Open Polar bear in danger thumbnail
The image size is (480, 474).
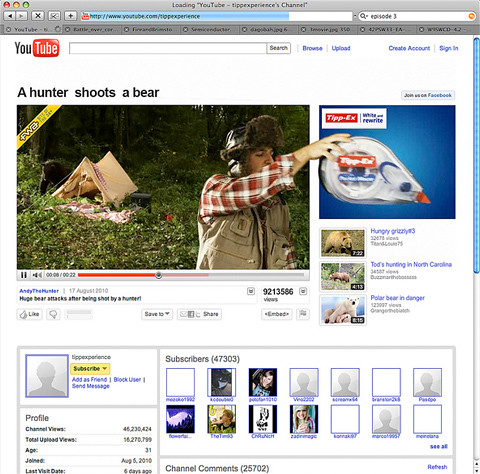click(343, 310)
